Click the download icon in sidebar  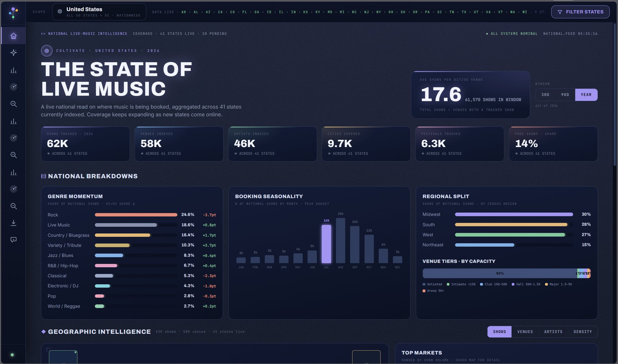click(13, 223)
